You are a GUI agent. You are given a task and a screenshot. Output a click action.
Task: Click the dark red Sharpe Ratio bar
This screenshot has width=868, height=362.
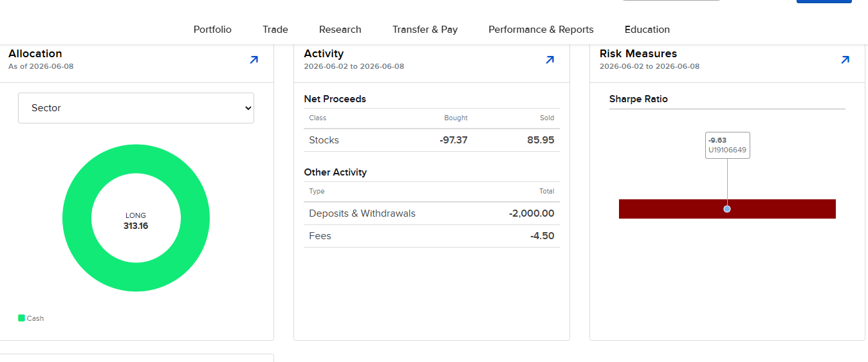click(727, 209)
